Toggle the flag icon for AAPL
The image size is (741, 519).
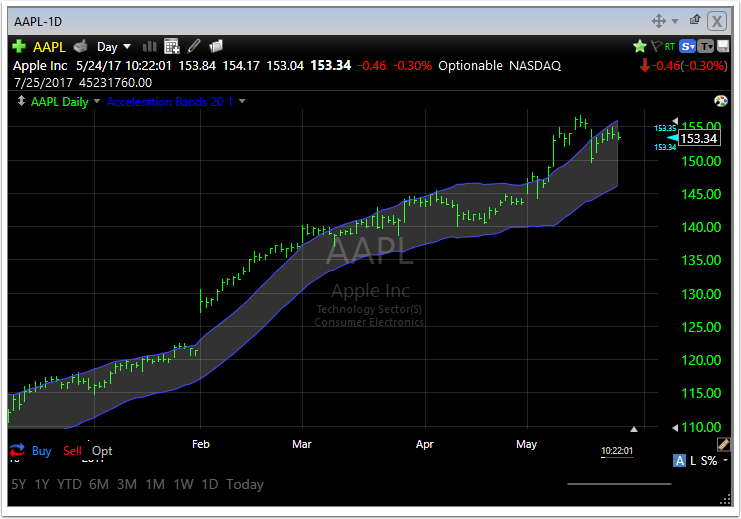[x=656, y=46]
